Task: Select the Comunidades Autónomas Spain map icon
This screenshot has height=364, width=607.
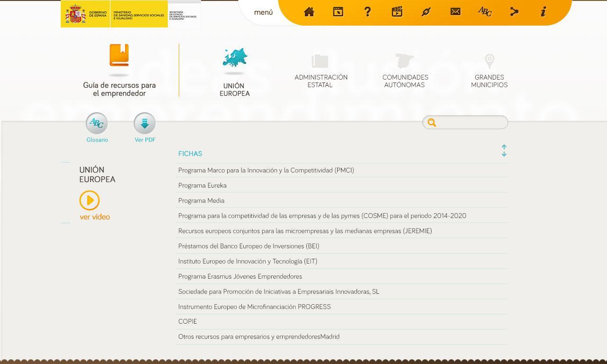Action: (405, 61)
